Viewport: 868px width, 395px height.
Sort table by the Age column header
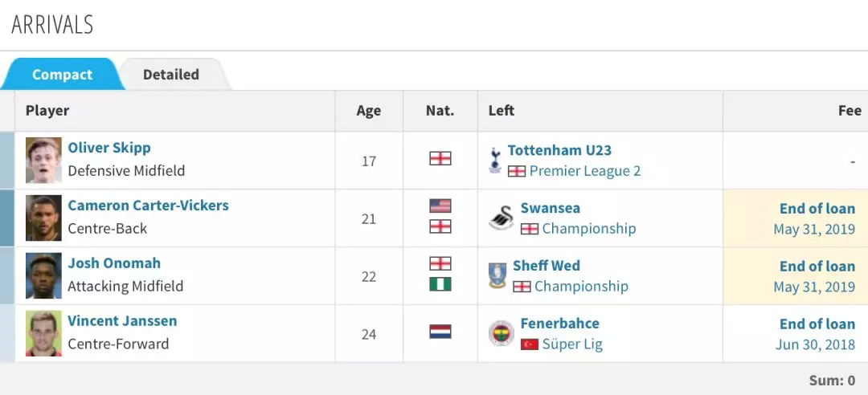tap(368, 111)
